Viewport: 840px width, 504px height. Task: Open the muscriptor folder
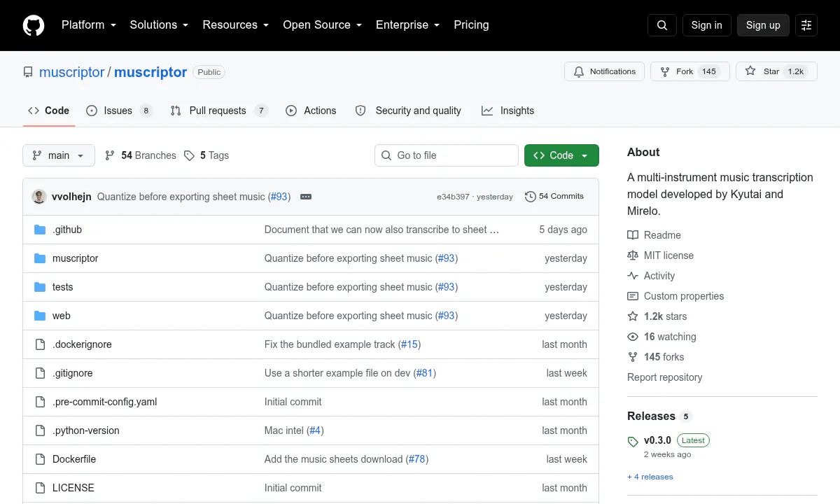pos(76,258)
